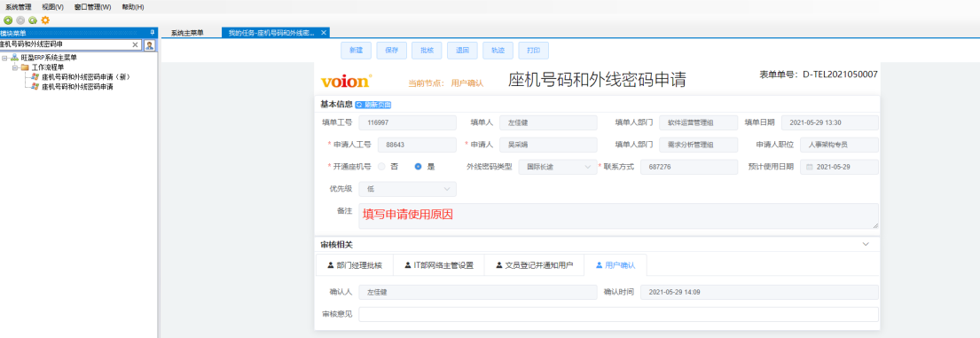980x338 pixels.
Task: Open the 用户确认 review tab
Action: pyautogui.click(x=615, y=265)
